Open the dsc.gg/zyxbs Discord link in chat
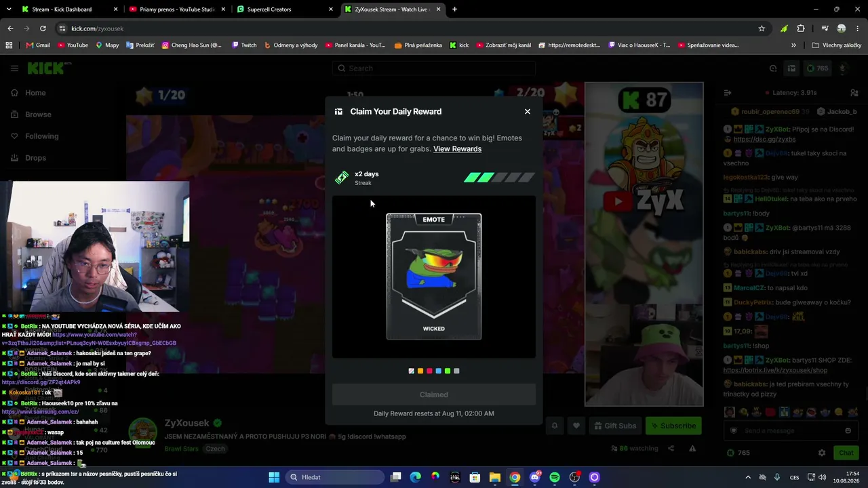The width and height of the screenshot is (868, 488). (x=764, y=140)
